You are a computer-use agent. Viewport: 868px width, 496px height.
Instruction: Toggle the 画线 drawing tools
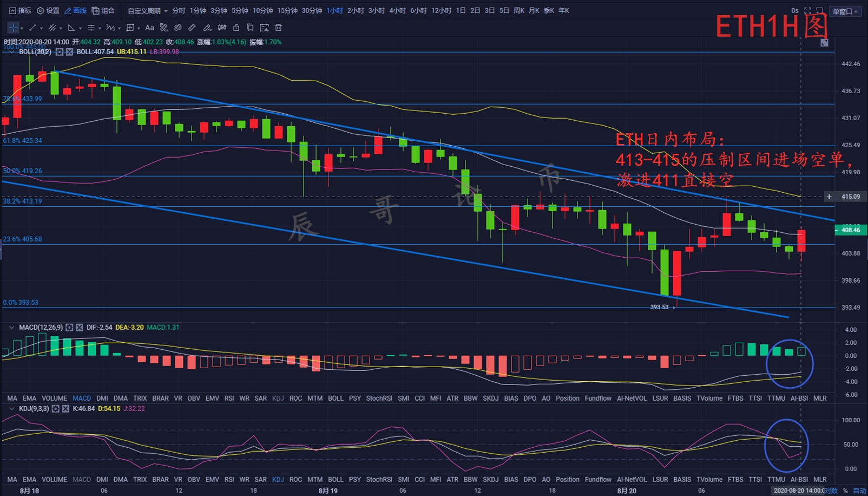[x=75, y=11]
